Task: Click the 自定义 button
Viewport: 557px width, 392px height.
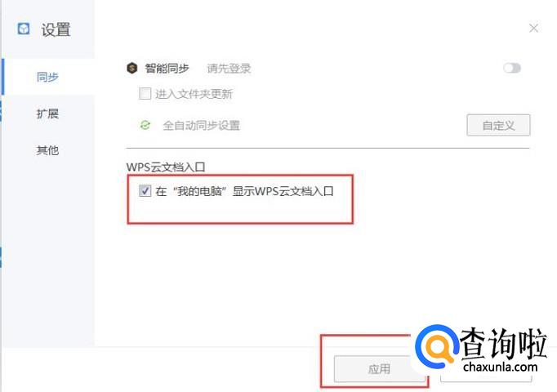Action: [x=498, y=125]
